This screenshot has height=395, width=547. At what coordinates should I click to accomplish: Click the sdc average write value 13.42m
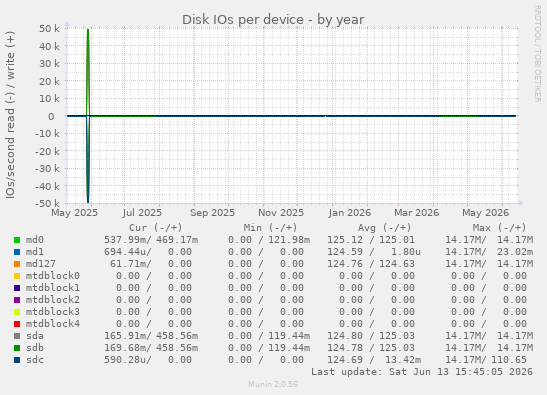pos(403,360)
